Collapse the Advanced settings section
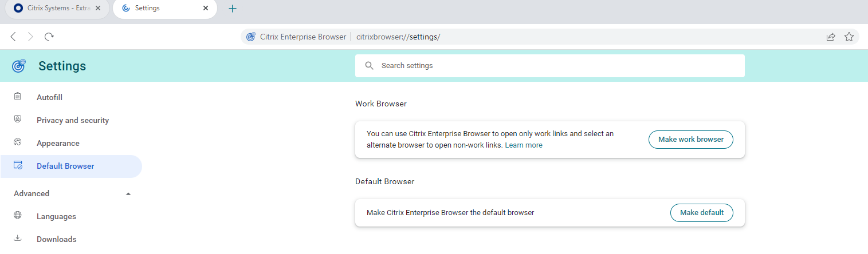The height and width of the screenshot is (254, 868). (x=128, y=194)
